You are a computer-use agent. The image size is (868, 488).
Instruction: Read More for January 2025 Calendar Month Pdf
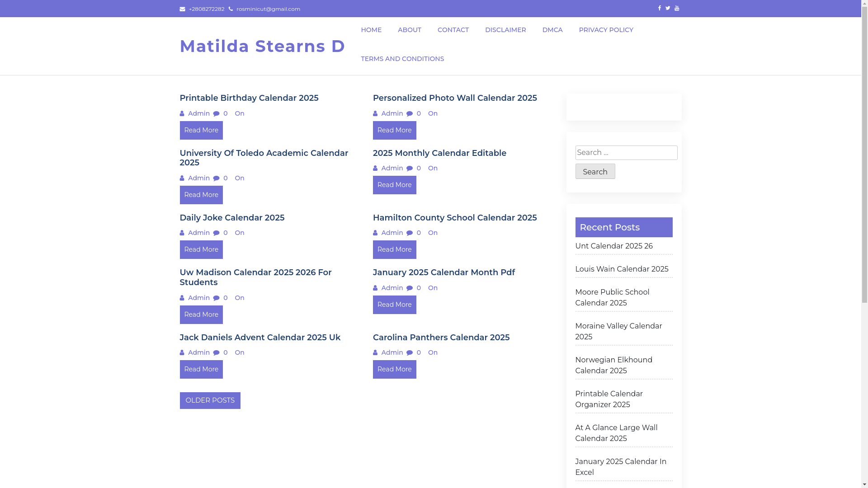point(395,305)
